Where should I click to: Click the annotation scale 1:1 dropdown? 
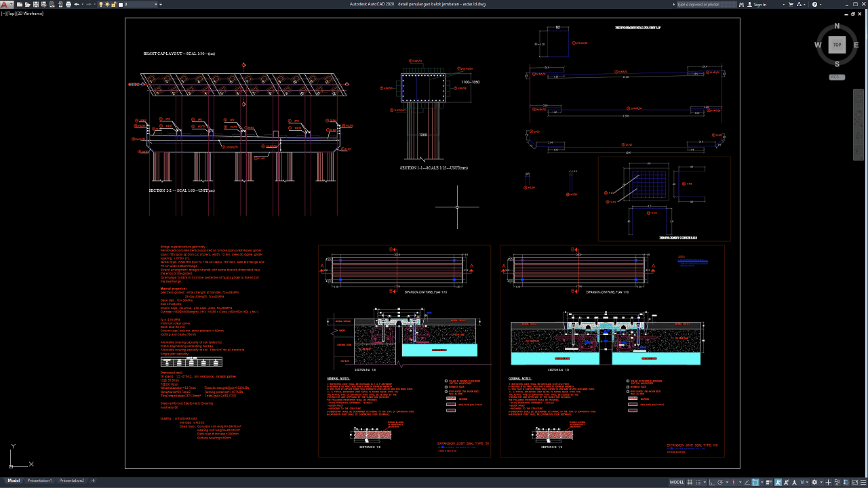(804, 483)
